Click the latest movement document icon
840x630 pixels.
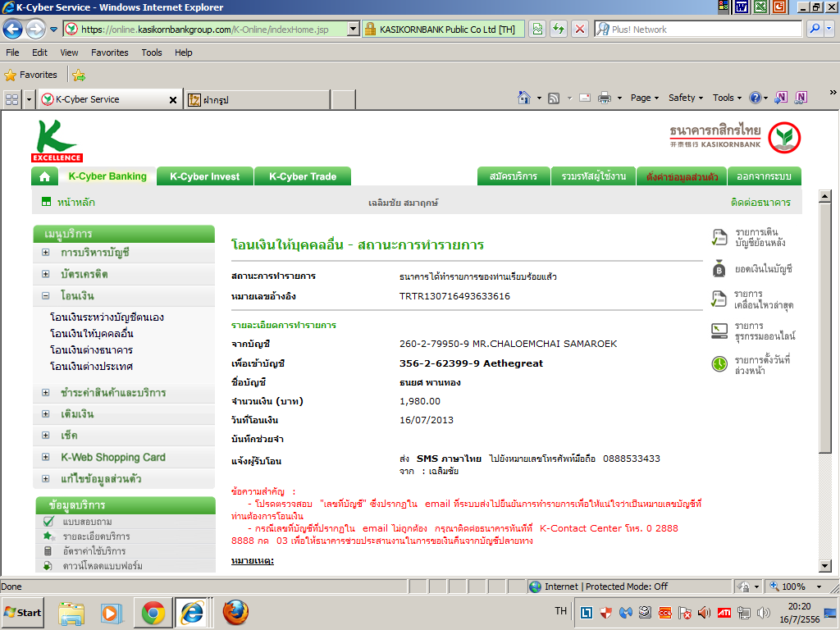tap(719, 299)
